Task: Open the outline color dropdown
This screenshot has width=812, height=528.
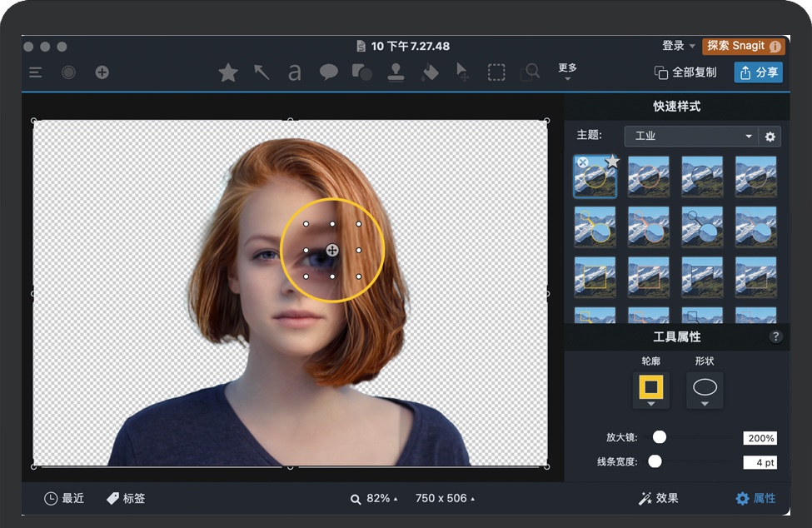Action: 650,390
